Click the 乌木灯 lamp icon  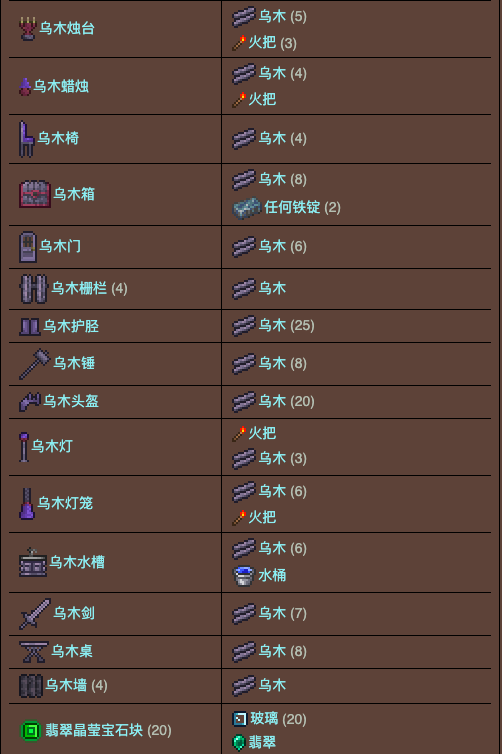[x=24, y=447]
